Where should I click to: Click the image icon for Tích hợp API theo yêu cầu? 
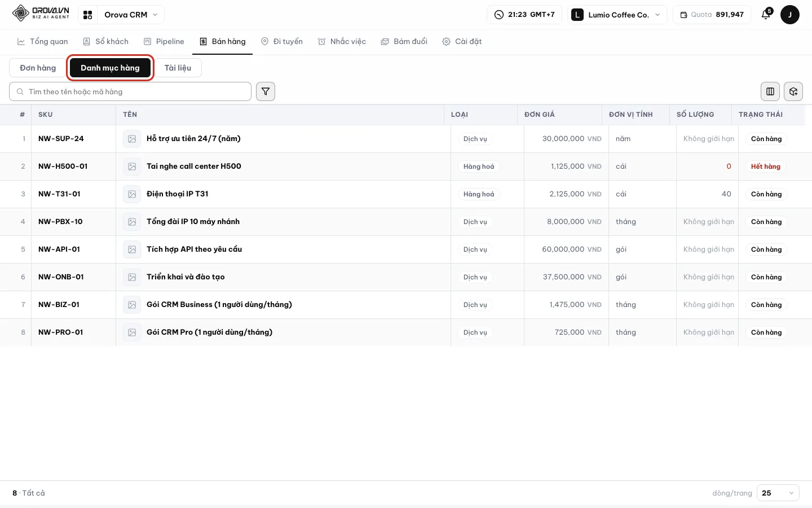point(132,249)
